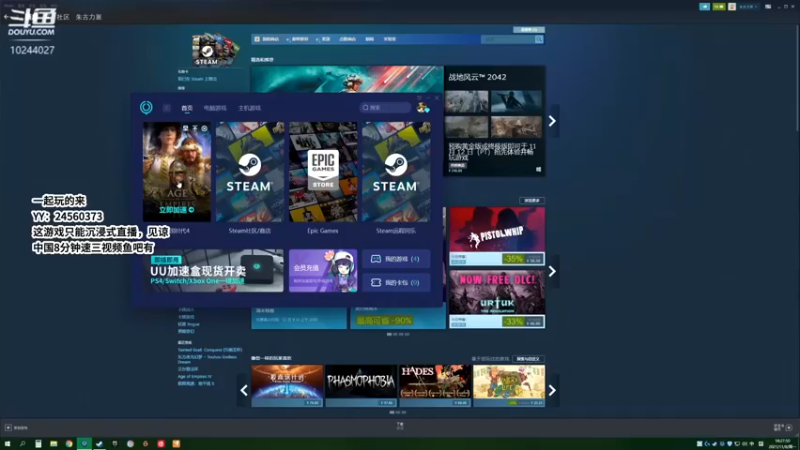The height and width of the screenshot is (450, 800).
Task: Open the UU accelerator menu icon beside minimize
Action: [419, 97]
